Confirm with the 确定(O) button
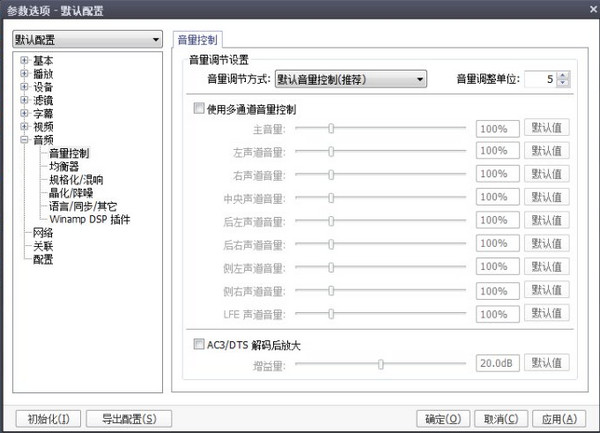Image resolution: width=600 pixels, height=433 pixels. click(x=443, y=419)
